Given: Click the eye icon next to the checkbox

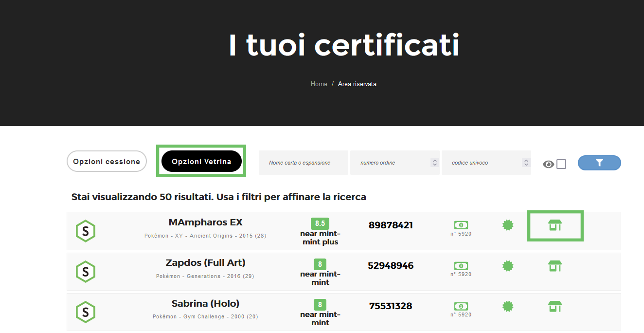Looking at the screenshot, I should 549,164.
